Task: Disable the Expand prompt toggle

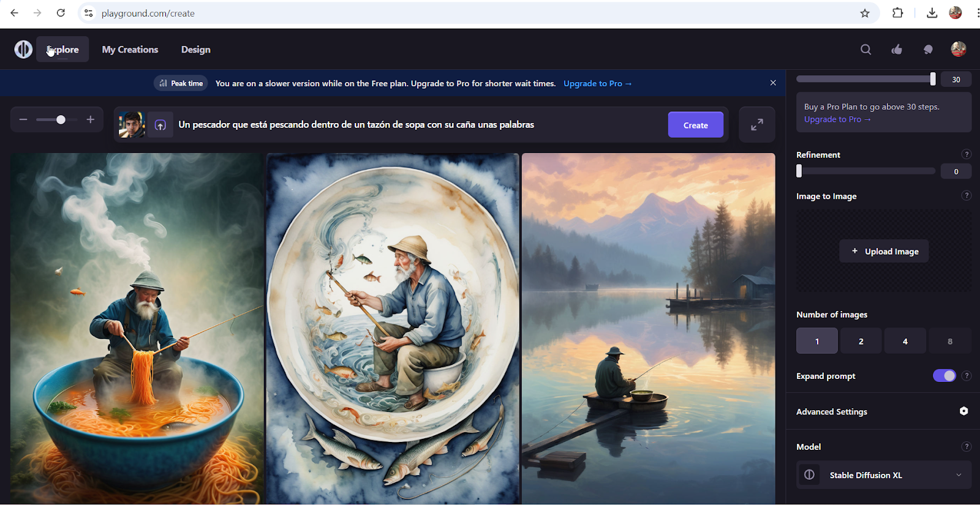Action: pyautogui.click(x=944, y=376)
